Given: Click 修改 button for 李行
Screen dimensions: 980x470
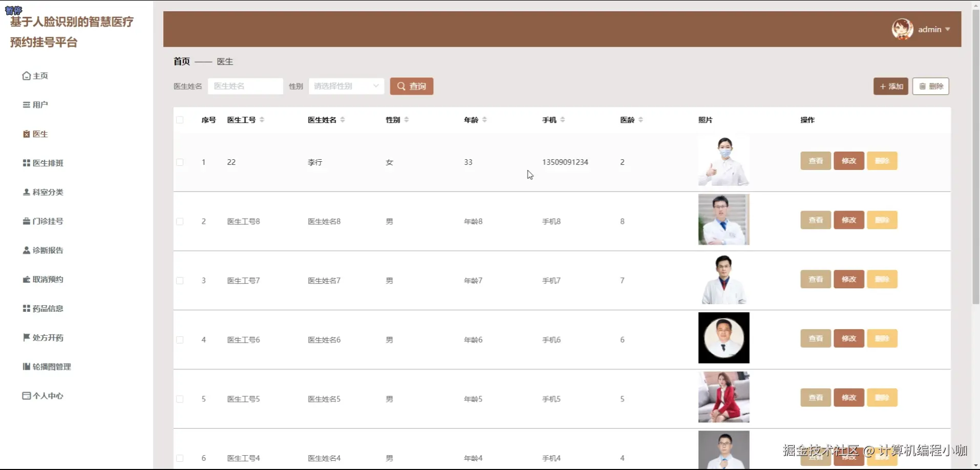Looking at the screenshot, I should point(849,161).
